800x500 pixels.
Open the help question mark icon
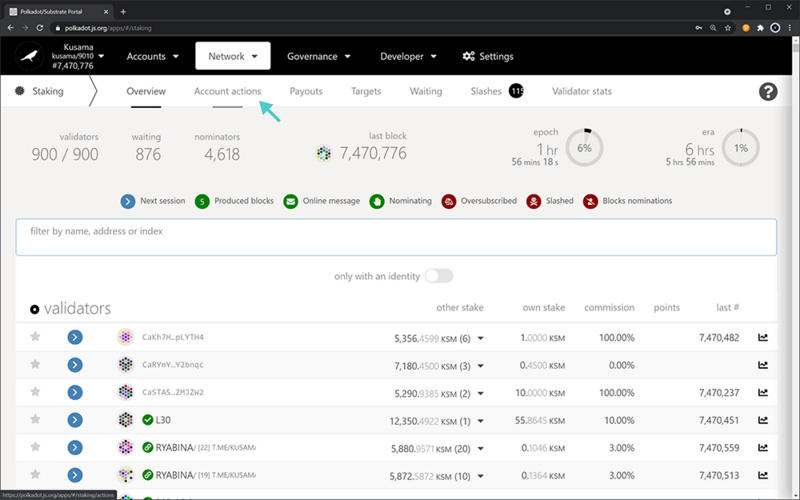point(768,92)
